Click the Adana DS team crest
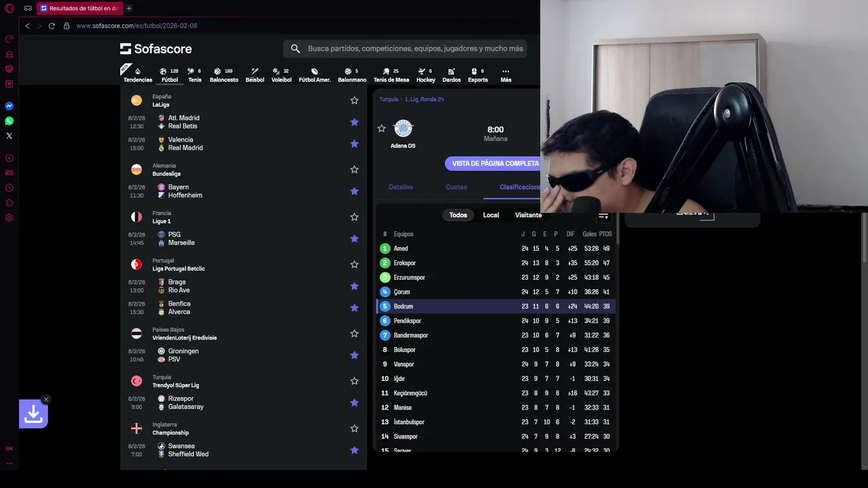The width and height of the screenshot is (868, 488). tap(403, 129)
